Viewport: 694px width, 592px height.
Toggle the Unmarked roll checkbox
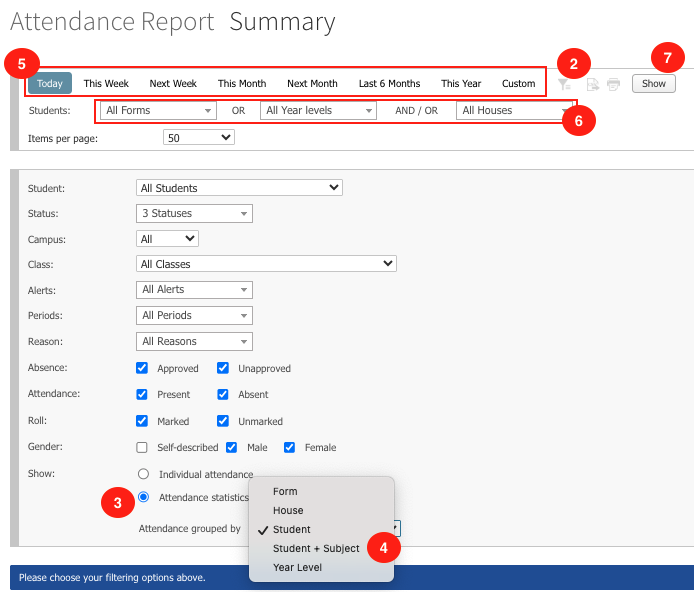[223, 421]
